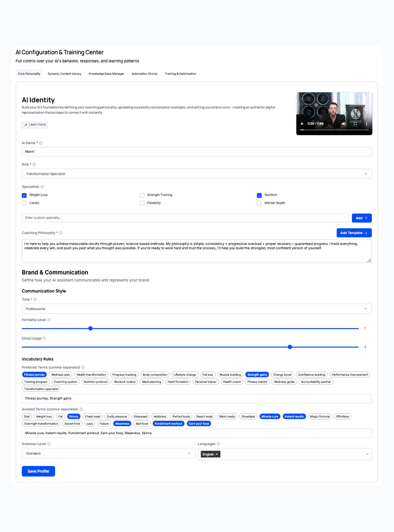The height and width of the screenshot is (532, 394).
Task: Open the Grammar Level dropdown
Action: click(x=108, y=453)
